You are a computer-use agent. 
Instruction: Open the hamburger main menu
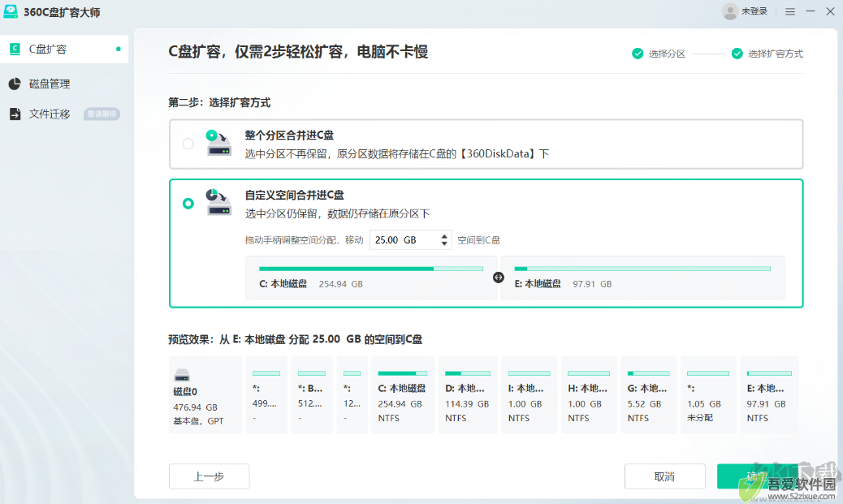point(789,11)
